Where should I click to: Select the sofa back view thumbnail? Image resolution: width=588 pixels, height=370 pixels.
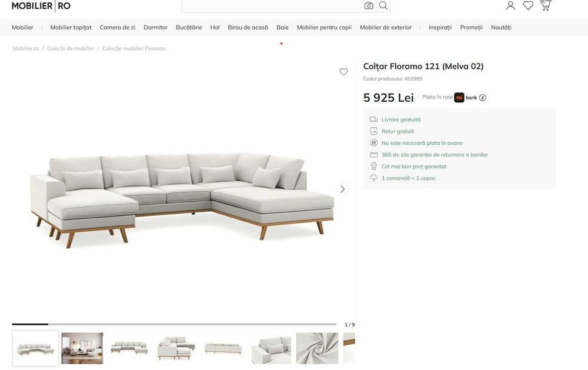click(x=223, y=348)
